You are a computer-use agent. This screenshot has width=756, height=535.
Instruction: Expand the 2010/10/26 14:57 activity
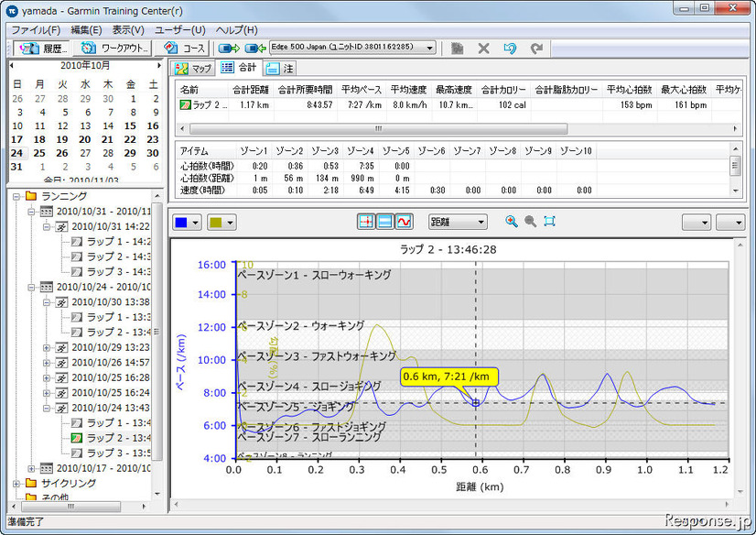coord(47,362)
